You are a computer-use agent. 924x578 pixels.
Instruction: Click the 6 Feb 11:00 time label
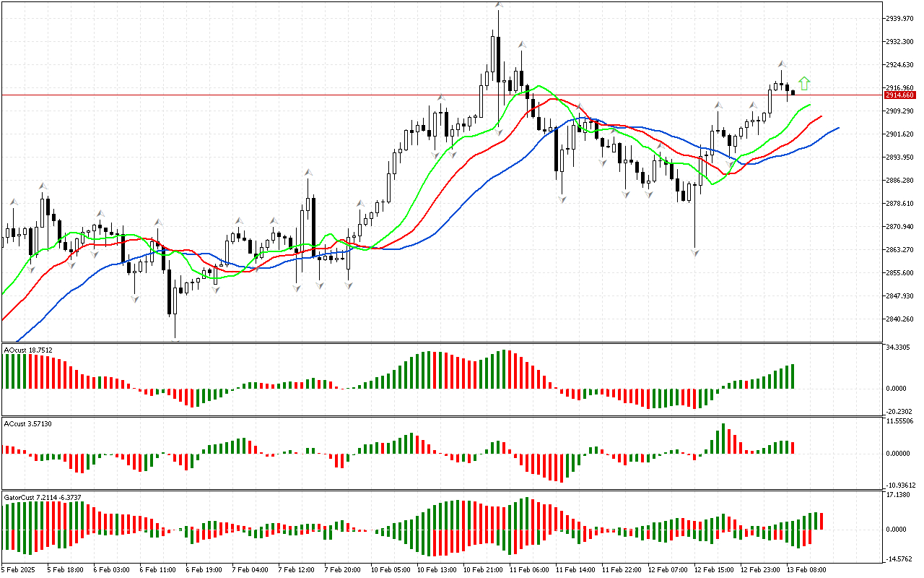tap(157, 570)
